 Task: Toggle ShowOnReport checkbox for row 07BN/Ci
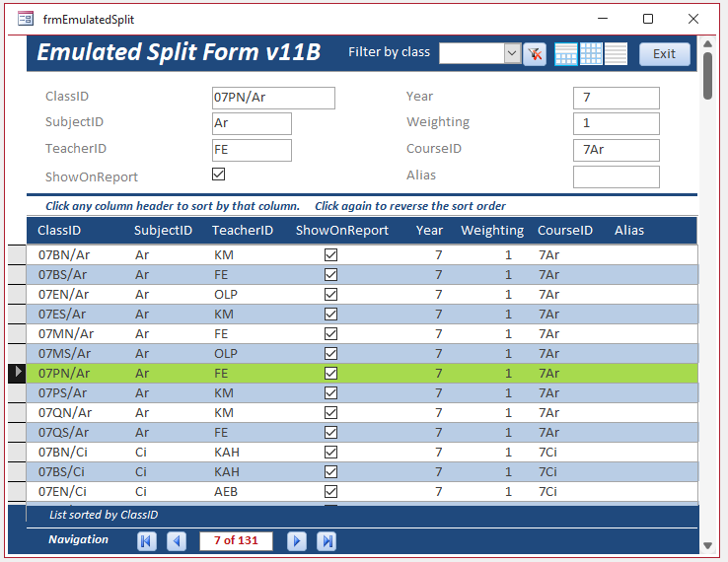pyautogui.click(x=330, y=452)
